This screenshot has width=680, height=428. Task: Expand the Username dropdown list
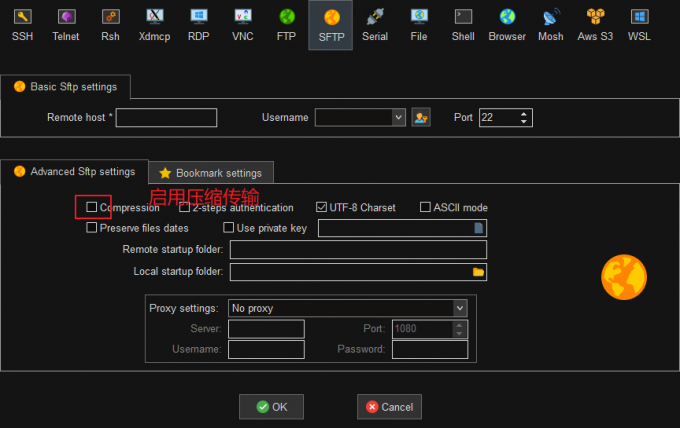coord(398,118)
